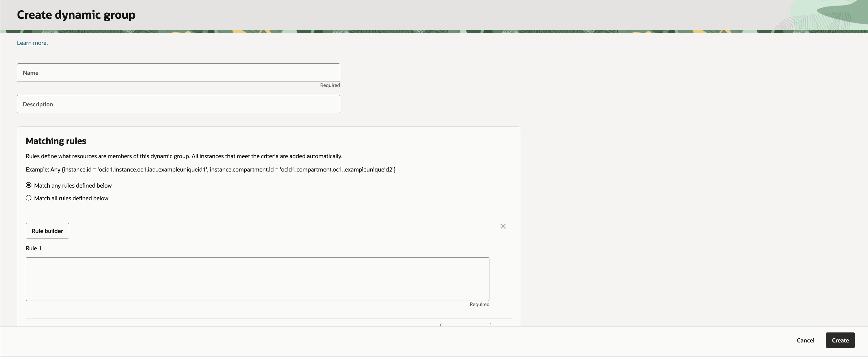Click the sentence describing what rules define
868x357 pixels.
(184, 156)
